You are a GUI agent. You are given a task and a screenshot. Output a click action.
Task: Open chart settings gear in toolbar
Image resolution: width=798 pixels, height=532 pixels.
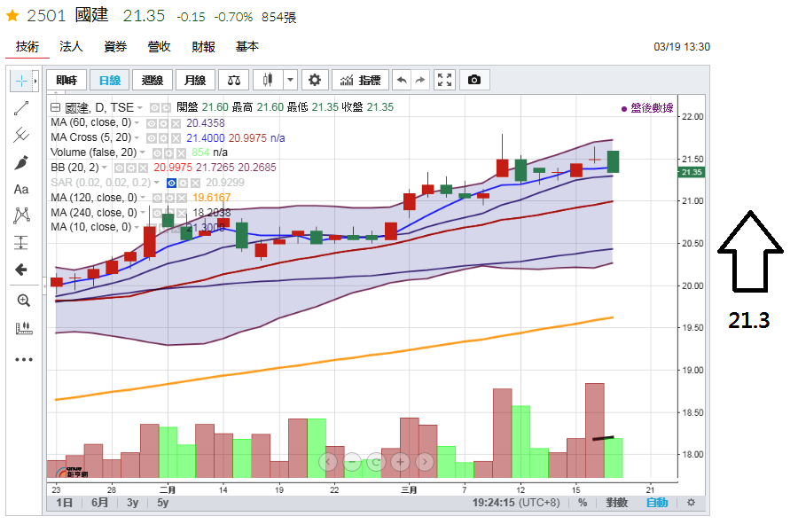(x=315, y=80)
